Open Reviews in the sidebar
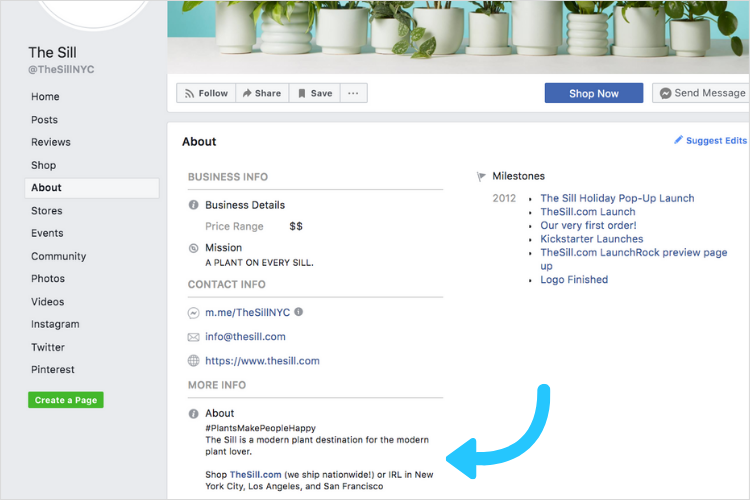750x500 pixels. click(x=51, y=142)
